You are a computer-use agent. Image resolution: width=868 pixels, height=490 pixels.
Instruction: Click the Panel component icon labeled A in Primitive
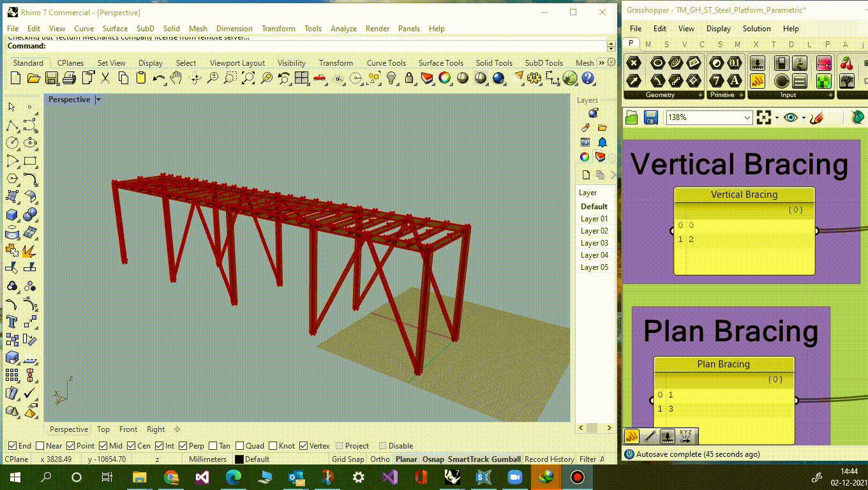coord(734,80)
